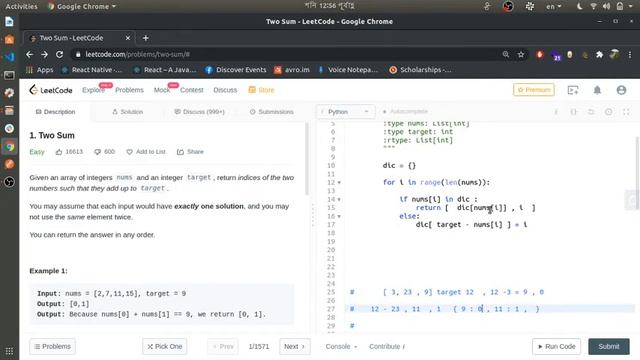640x360 pixels.
Task: Go to the Next problem
Action: pos(295,347)
